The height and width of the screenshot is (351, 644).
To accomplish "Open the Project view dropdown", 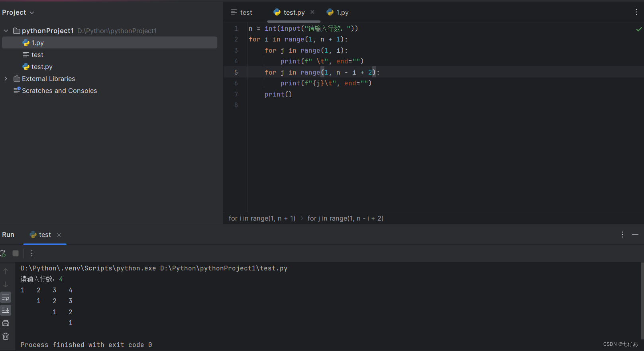I will [x=18, y=12].
